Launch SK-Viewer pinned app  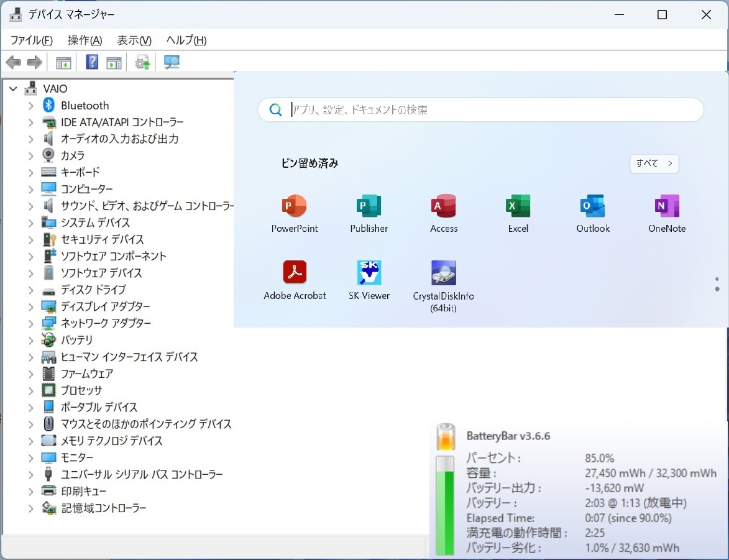[x=369, y=280]
